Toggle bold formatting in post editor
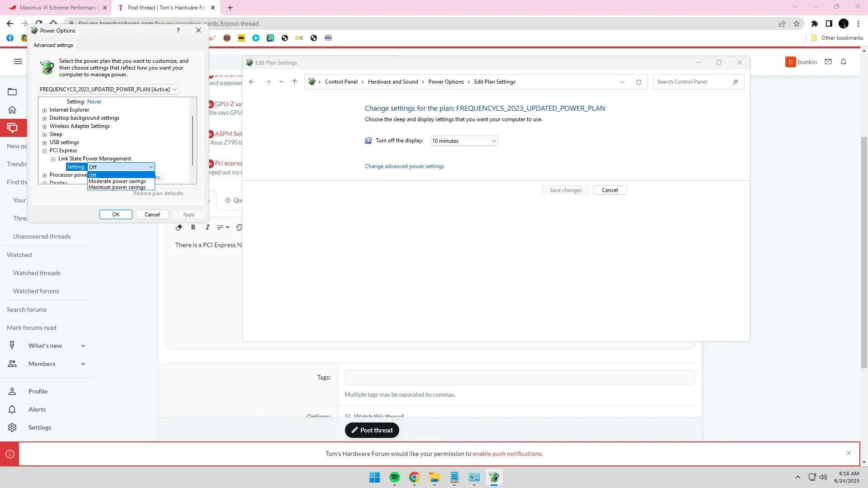The width and height of the screenshot is (868, 488). [193, 227]
